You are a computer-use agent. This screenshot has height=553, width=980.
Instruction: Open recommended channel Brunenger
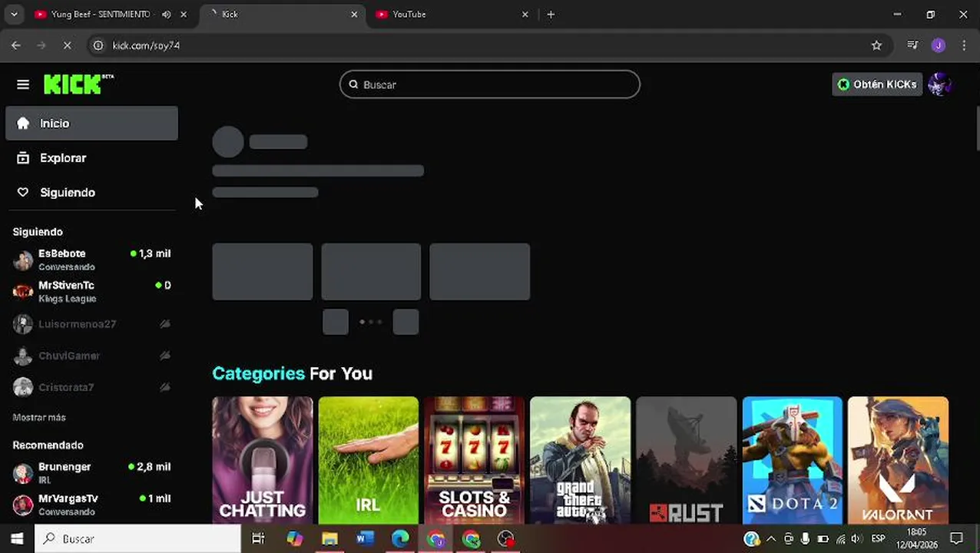coord(91,473)
